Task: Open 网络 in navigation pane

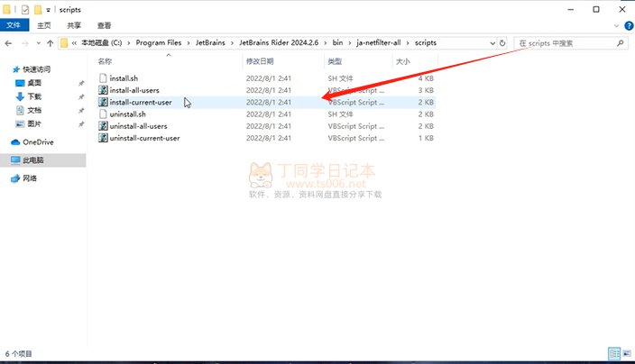Action: pos(29,178)
